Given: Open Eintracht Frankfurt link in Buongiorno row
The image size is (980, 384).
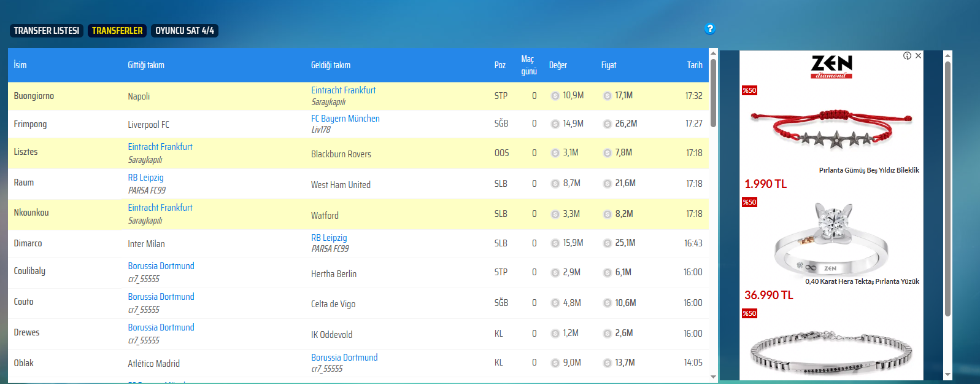Looking at the screenshot, I should [343, 90].
